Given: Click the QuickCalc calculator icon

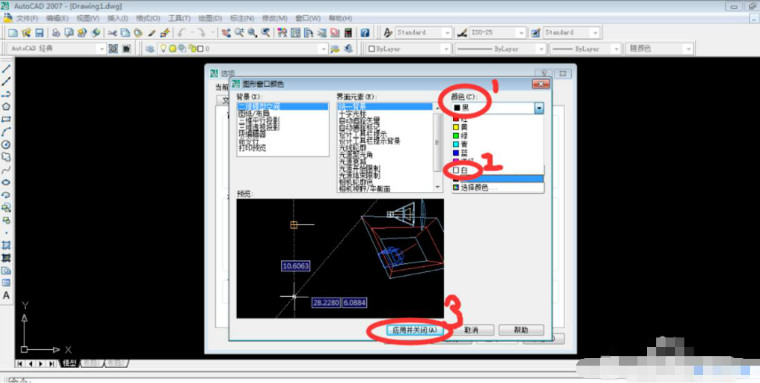Looking at the screenshot, I should (348, 33).
